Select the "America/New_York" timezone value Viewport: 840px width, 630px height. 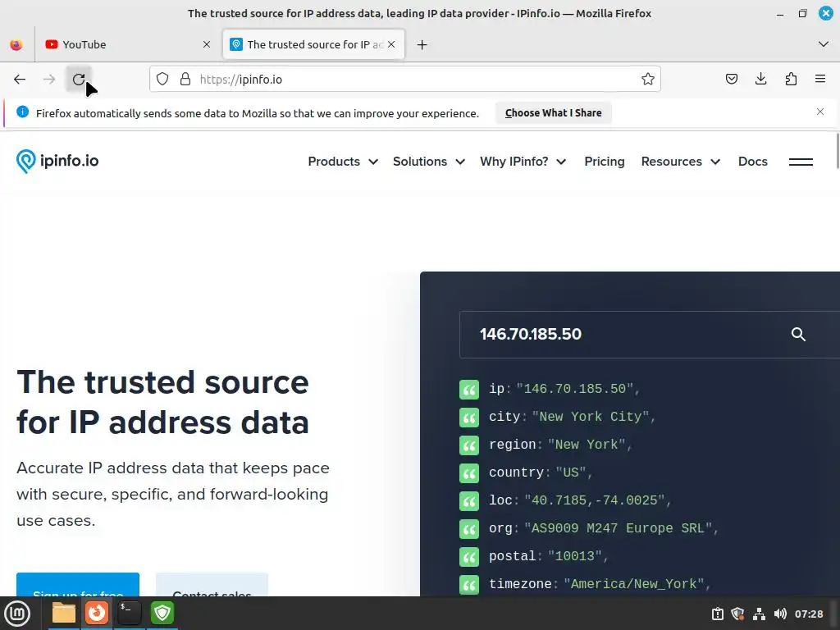[x=634, y=584]
